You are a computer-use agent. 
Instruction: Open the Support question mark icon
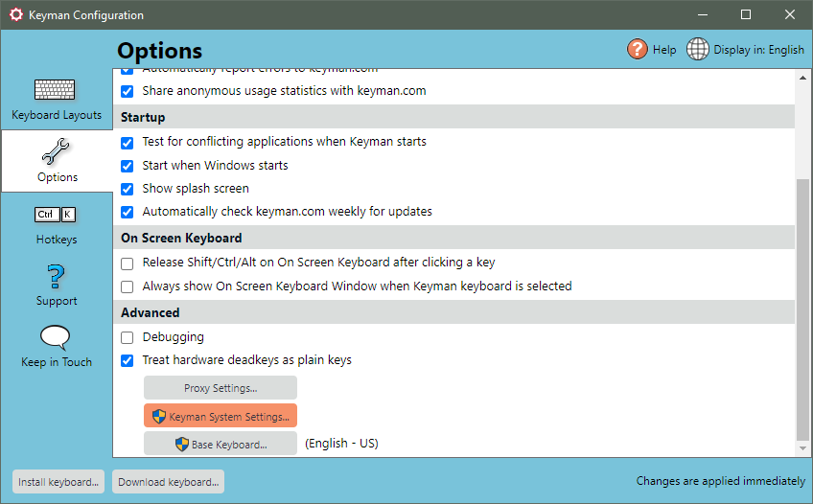click(x=56, y=277)
